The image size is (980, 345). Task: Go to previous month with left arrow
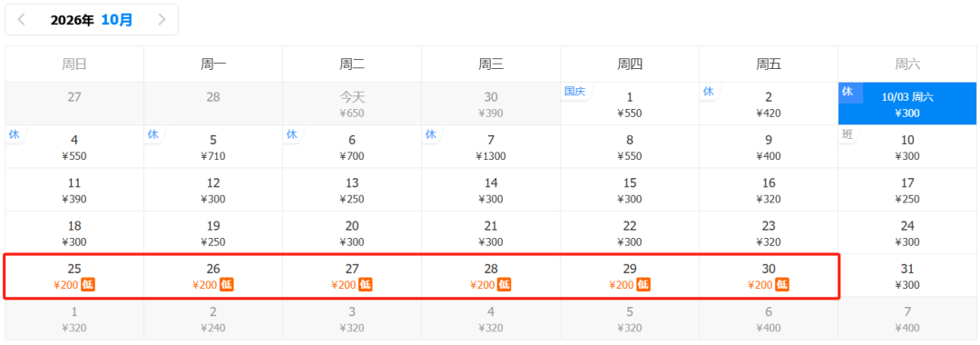(x=22, y=20)
